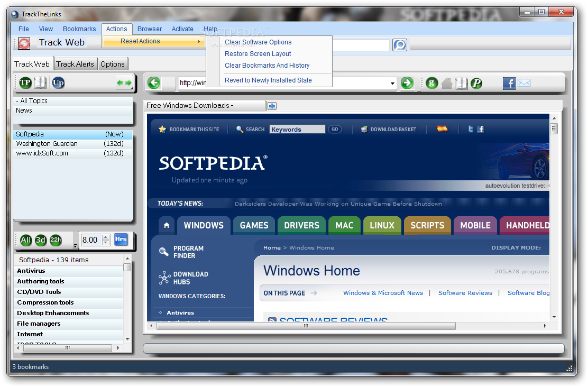Click the green 22h filter icon
The width and height of the screenshot is (588, 387).
[56, 240]
